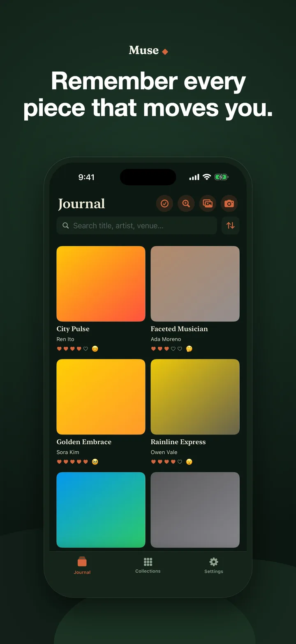The image size is (296, 644).
Task: Select the Faceted Musician title text
Action: [179, 329]
